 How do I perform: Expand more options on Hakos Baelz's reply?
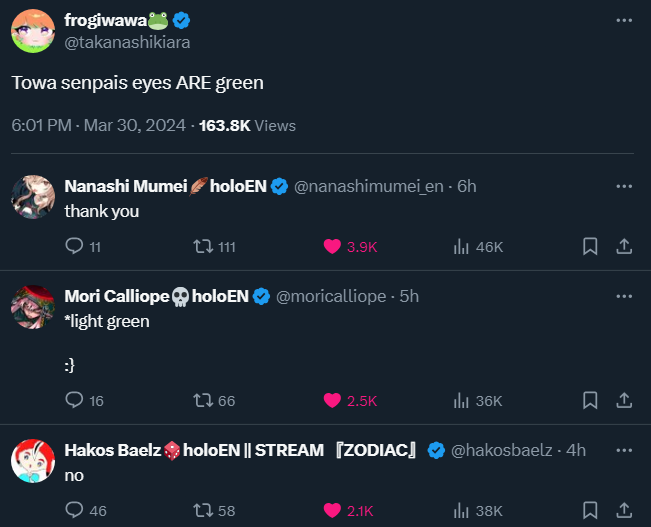tap(625, 450)
